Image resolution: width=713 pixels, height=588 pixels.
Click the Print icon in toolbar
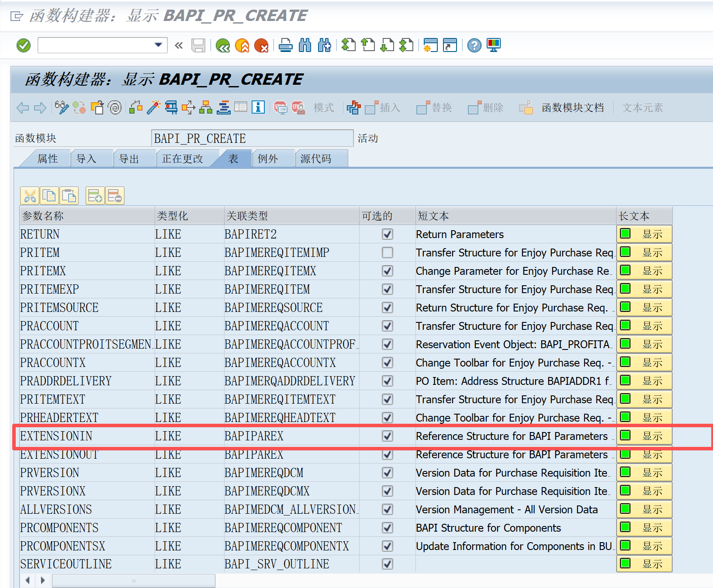point(286,45)
